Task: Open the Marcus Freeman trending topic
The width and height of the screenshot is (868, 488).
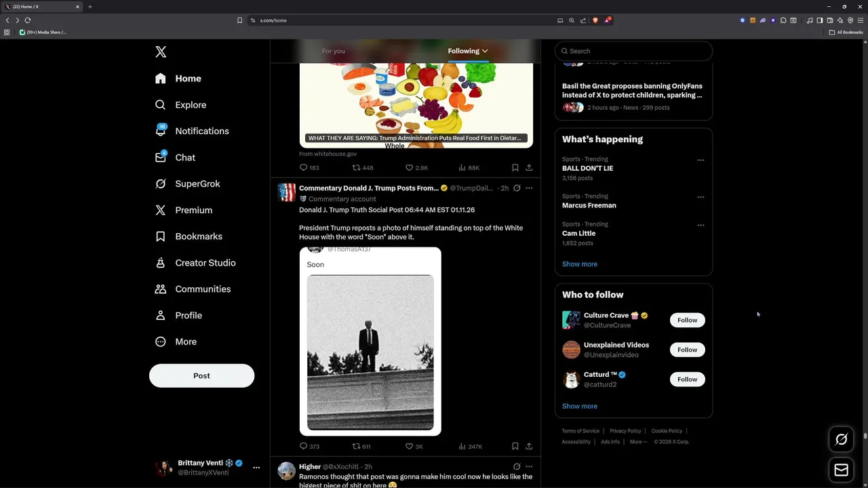Action: [x=589, y=205]
